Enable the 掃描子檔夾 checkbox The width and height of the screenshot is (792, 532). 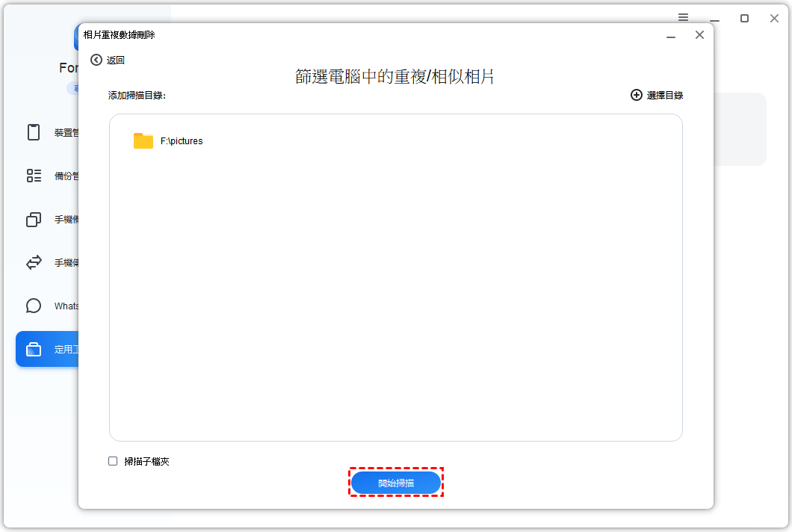coord(113,461)
